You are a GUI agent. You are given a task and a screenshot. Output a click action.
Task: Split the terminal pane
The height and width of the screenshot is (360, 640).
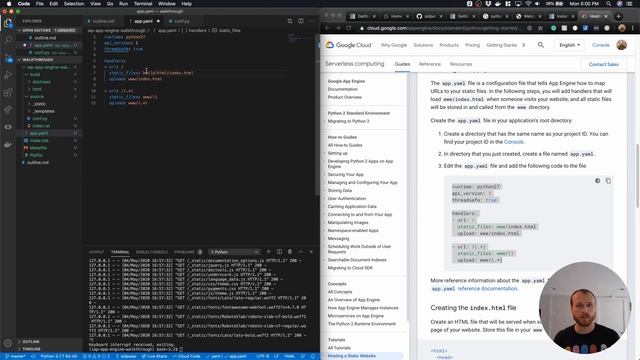[x=279, y=252]
